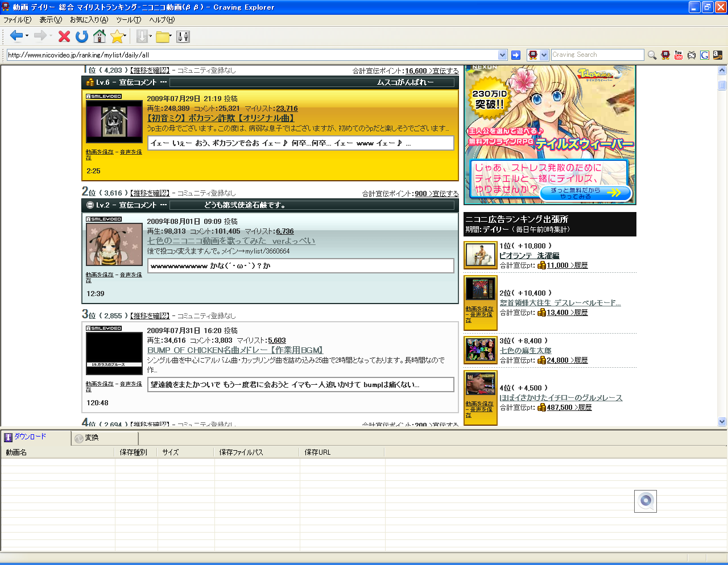Click the address bar URL field
Viewport: 728px width, 565px height.
pyautogui.click(x=252, y=55)
